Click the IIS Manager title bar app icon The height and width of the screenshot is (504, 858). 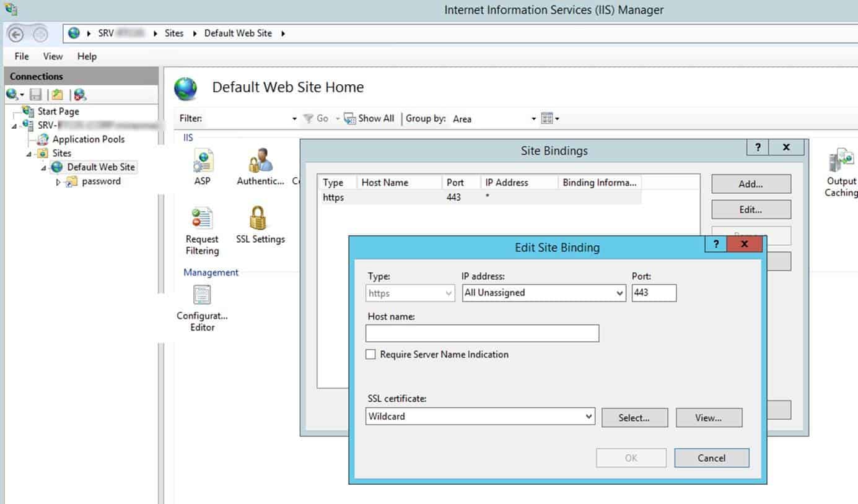pos(11,9)
